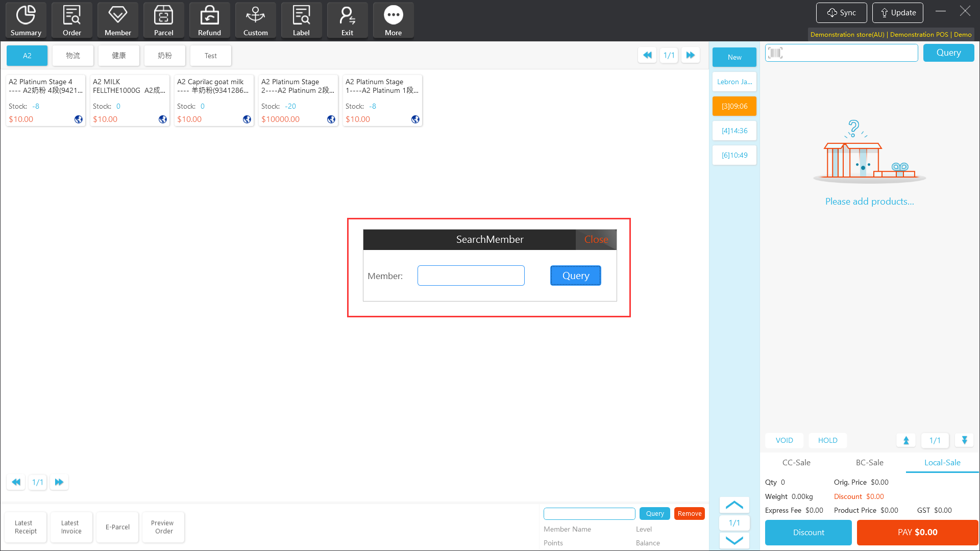The height and width of the screenshot is (551, 980).
Task: Click the Sync cloud button
Action: pos(841,13)
